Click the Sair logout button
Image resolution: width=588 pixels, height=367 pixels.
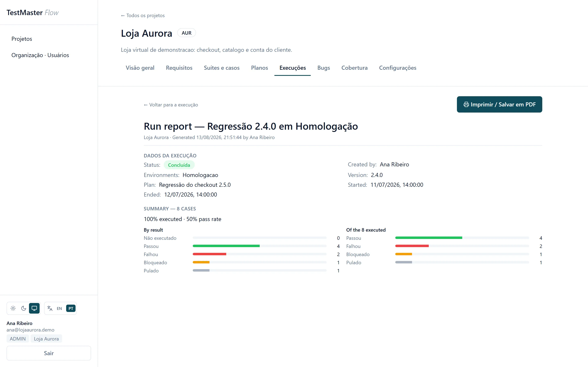(49, 353)
